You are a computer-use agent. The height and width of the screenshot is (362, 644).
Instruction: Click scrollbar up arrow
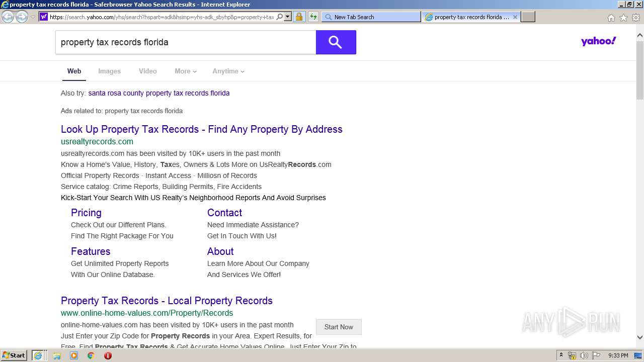point(639,35)
